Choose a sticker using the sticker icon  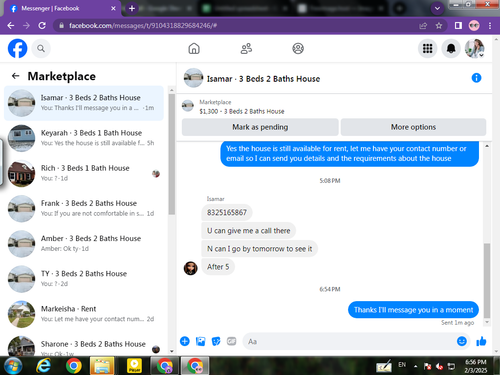pyautogui.click(x=216, y=341)
